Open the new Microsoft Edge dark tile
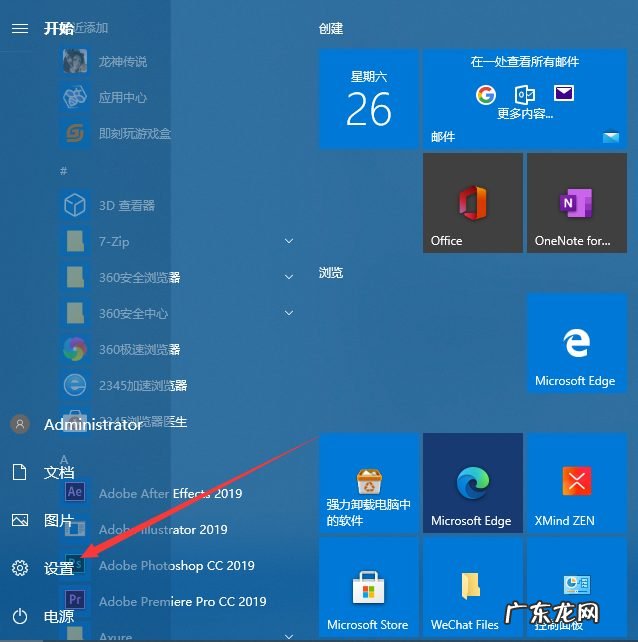 point(473,483)
